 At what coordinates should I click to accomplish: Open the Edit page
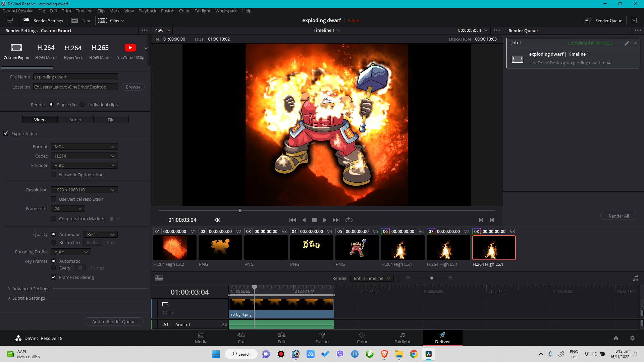click(x=281, y=338)
